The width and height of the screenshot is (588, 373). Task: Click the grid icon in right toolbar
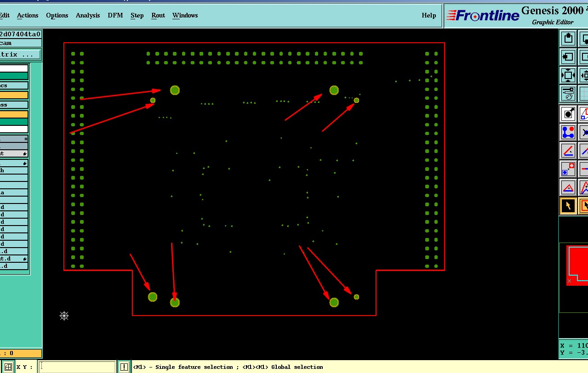[583, 94]
